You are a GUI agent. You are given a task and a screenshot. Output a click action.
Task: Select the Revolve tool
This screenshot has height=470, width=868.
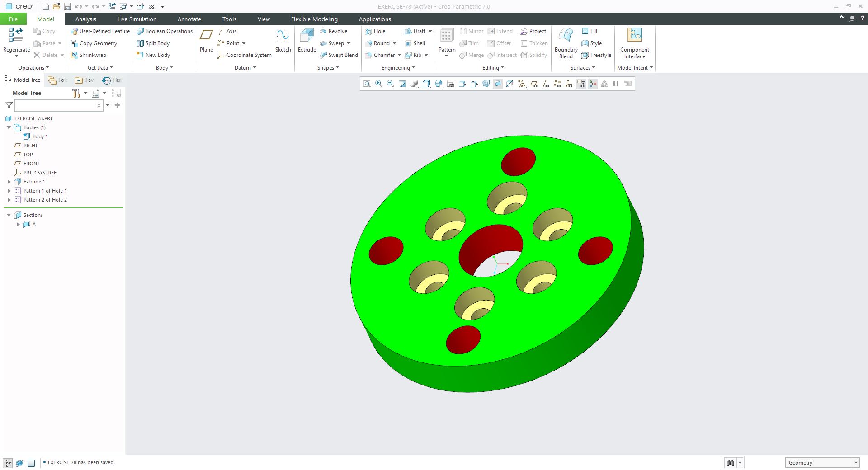pyautogui.click(x=333, y=31)
